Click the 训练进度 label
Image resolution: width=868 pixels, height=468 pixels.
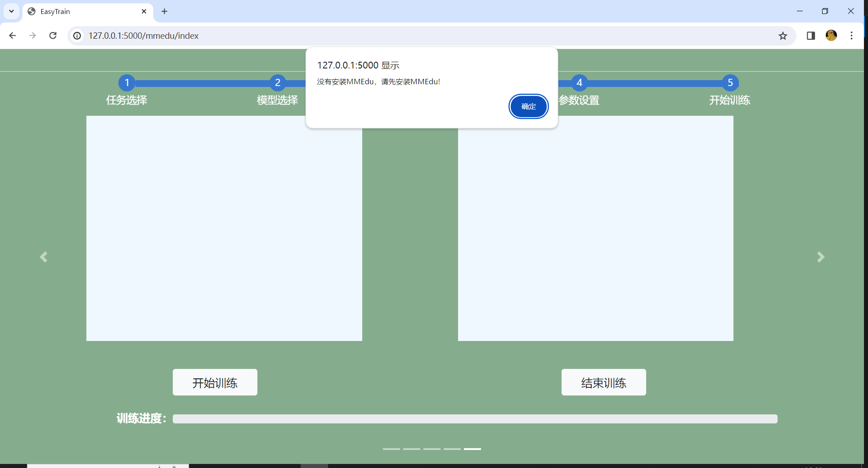(141, 418)
